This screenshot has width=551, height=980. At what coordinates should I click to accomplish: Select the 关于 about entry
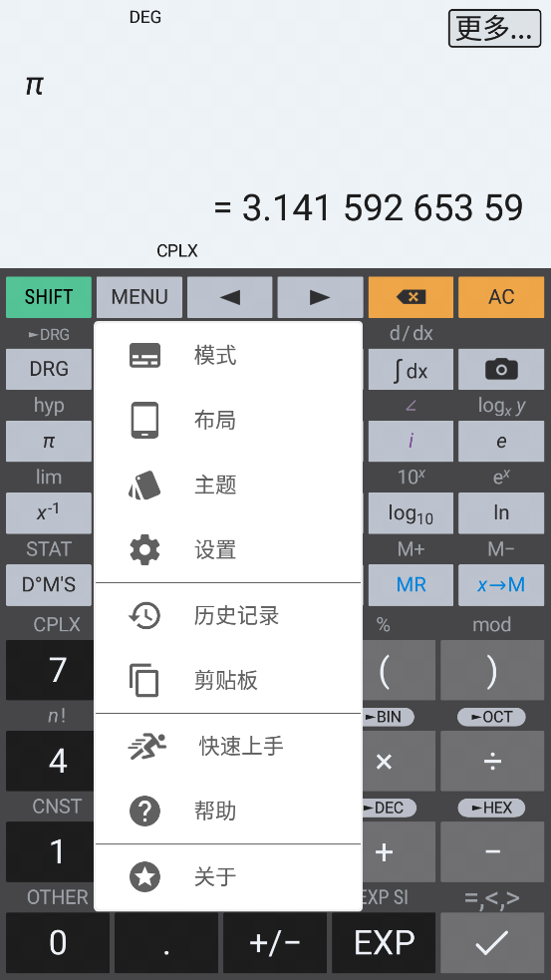point(228,877)
